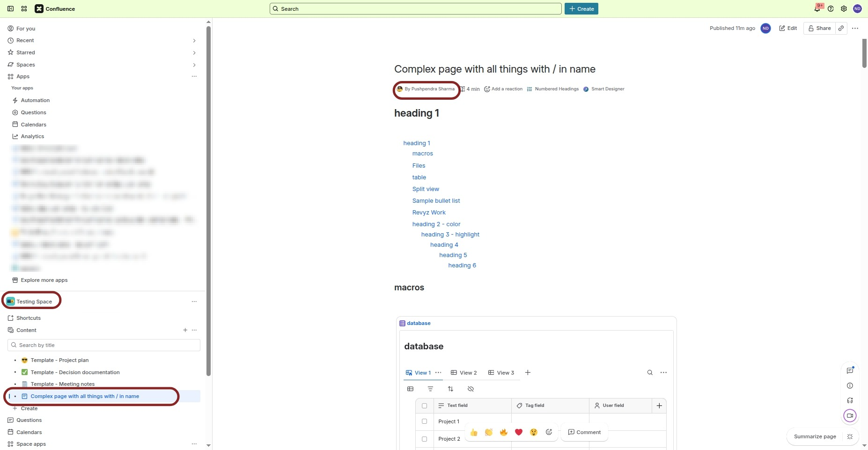Open the database filter icon
868x450 pixels.
pos(430,389)
